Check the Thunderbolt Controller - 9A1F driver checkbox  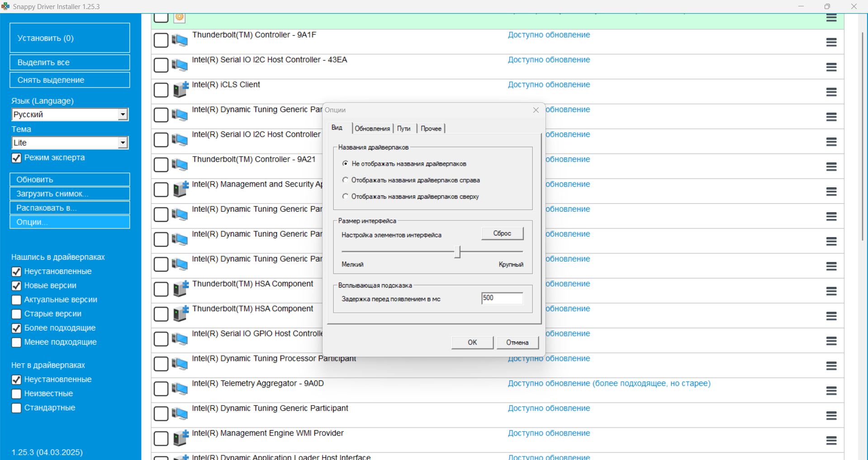pyautogui.click(x=161, y=40)
